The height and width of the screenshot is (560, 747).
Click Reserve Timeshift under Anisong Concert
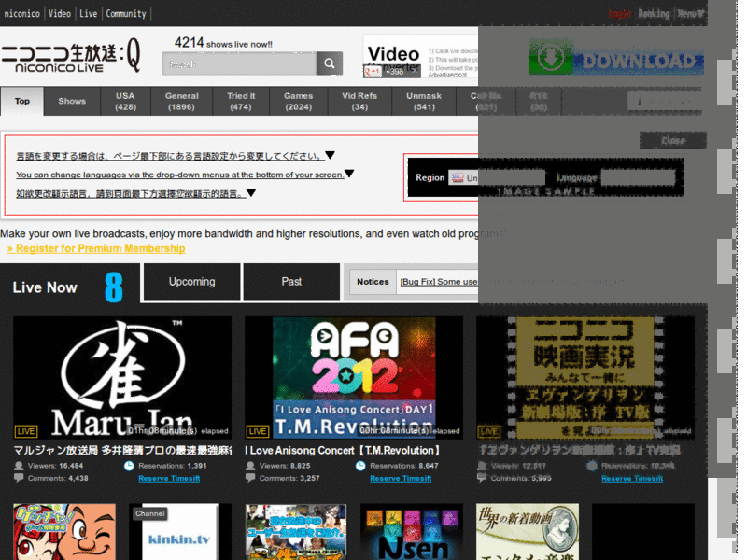401,478
